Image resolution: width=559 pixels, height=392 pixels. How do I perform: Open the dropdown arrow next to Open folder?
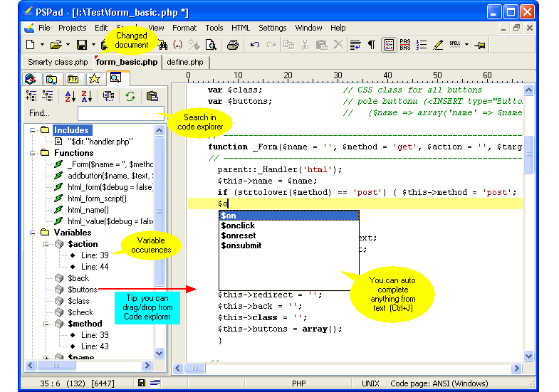(68, 45)
